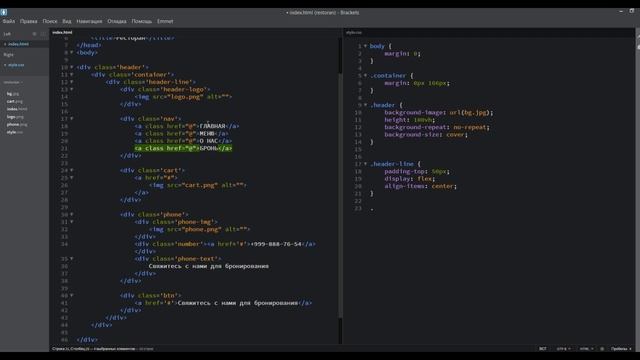
Task: Open index.html in the project file tree
Action: click(17, 109)
